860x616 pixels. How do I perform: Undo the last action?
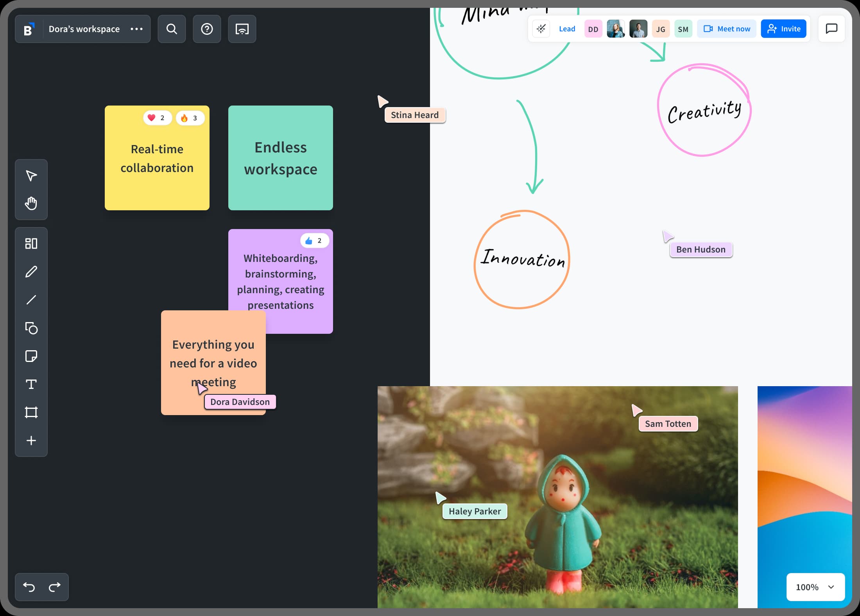[x=28, y=587]
